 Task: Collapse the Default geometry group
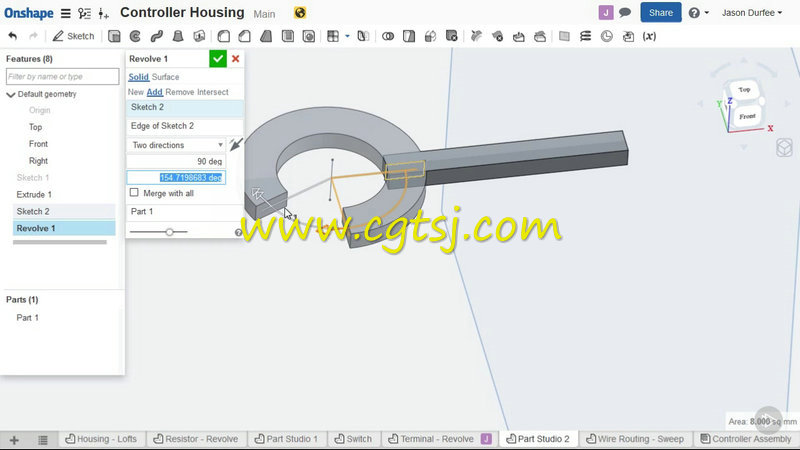coord(11,94)
